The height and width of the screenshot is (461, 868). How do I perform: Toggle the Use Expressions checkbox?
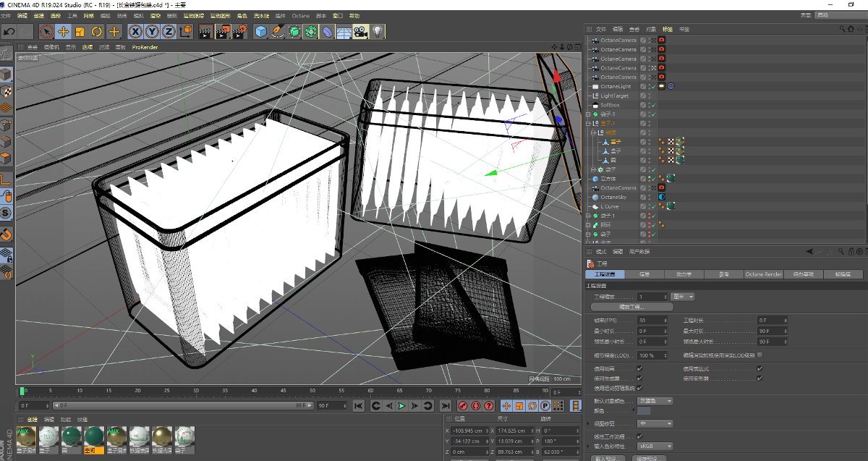tap(759, 368)
